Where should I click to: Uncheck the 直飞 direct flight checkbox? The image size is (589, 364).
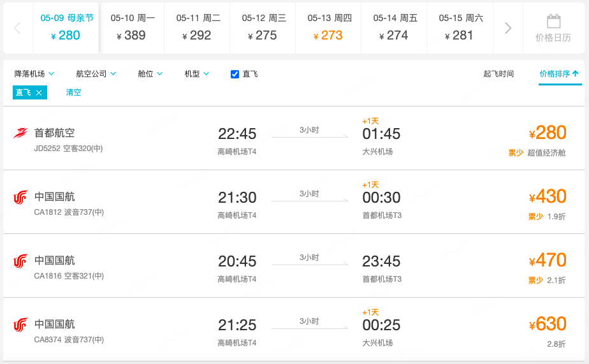pyautogui.click(x=235, y=74)
